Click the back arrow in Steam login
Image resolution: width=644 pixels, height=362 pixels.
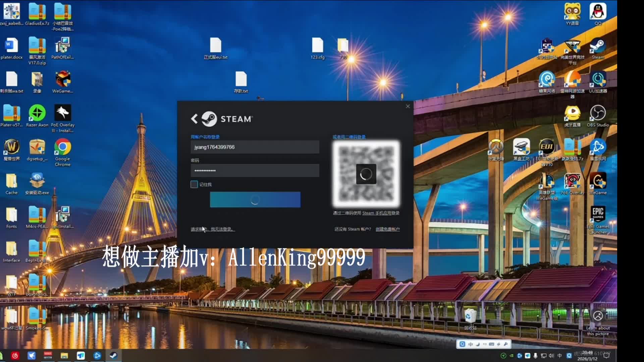tap(194, 119)
